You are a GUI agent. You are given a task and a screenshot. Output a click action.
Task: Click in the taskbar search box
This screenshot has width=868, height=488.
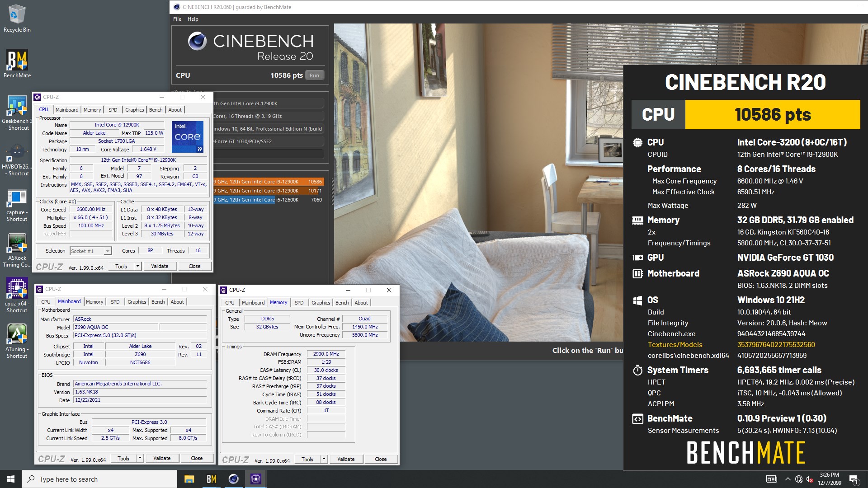pyautogui.click(x=99, y=479)
